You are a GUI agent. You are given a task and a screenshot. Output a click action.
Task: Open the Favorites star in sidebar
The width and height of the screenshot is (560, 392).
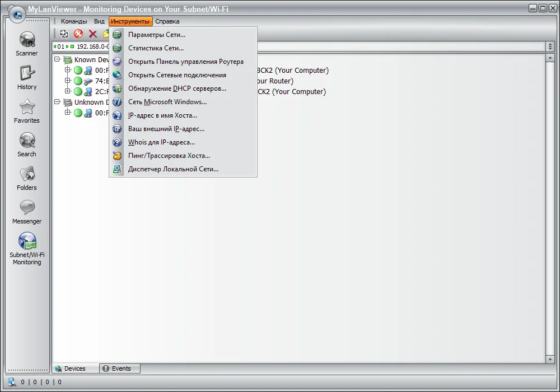[x=27, y=111]
